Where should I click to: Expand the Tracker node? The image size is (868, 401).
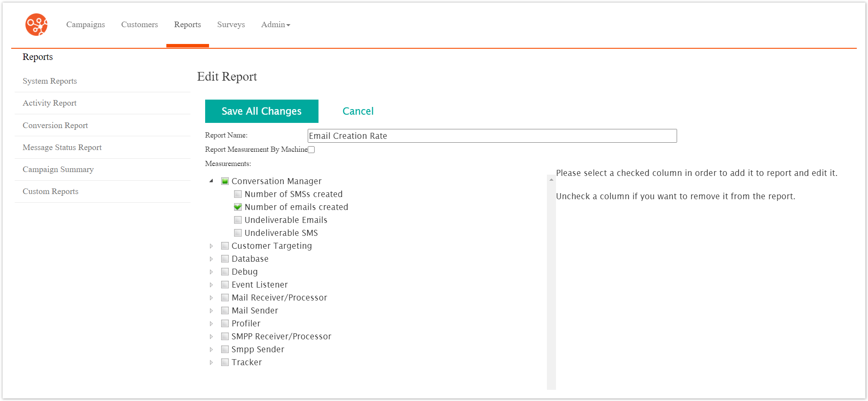pos(212,362)
